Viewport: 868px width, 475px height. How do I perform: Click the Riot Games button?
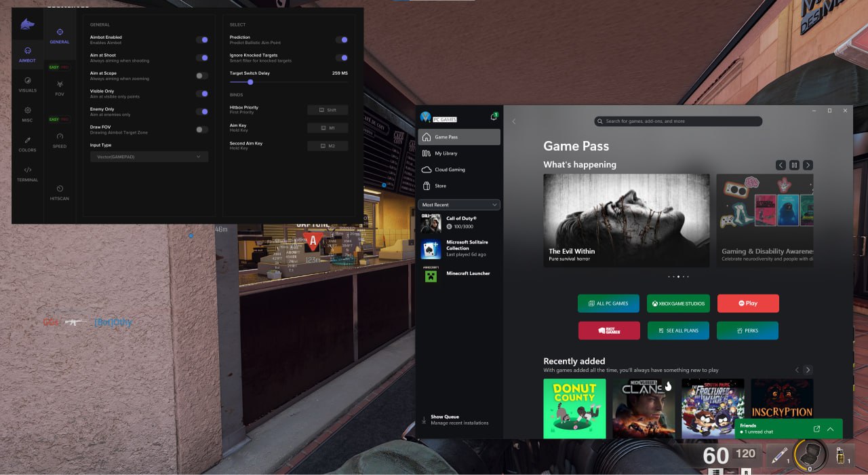tap(609, 330)
